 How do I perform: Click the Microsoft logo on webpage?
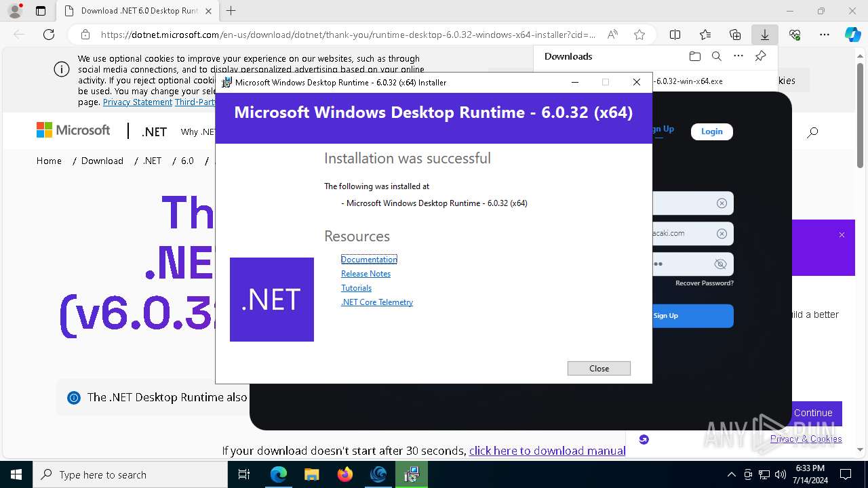[x=73, y=130]
